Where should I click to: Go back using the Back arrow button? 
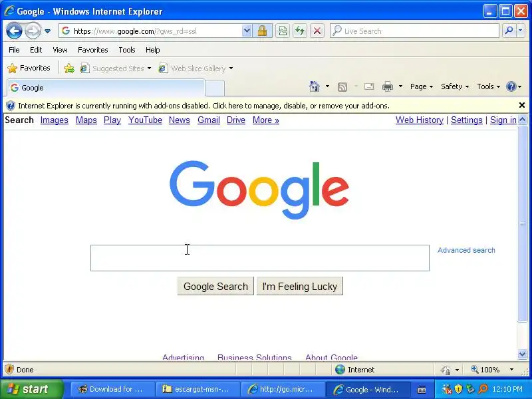pos(14,31)
